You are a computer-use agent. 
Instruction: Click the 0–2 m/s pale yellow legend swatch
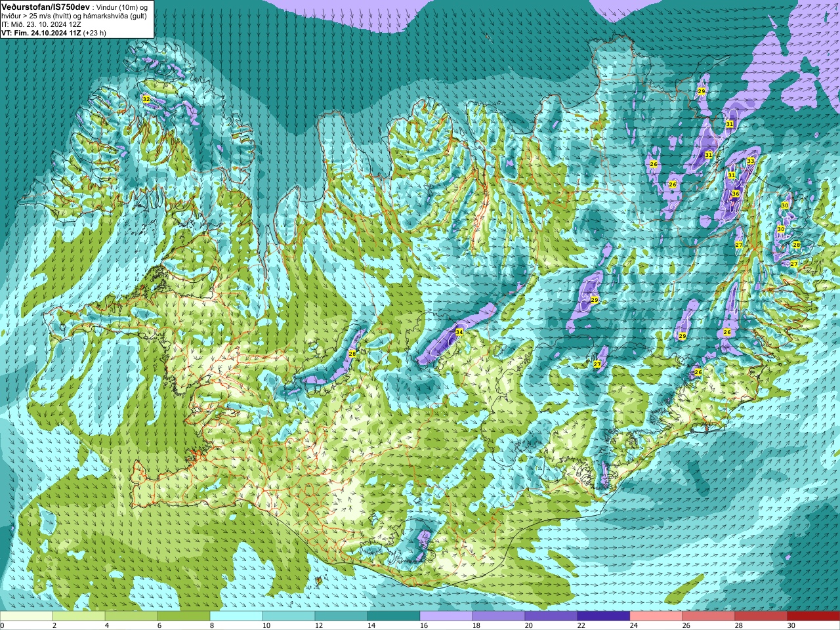[x=26, y=616]
